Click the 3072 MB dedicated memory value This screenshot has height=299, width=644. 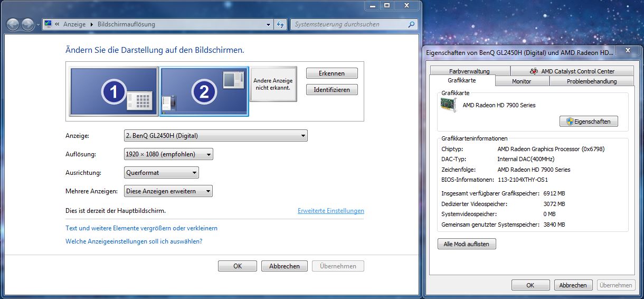554,204
